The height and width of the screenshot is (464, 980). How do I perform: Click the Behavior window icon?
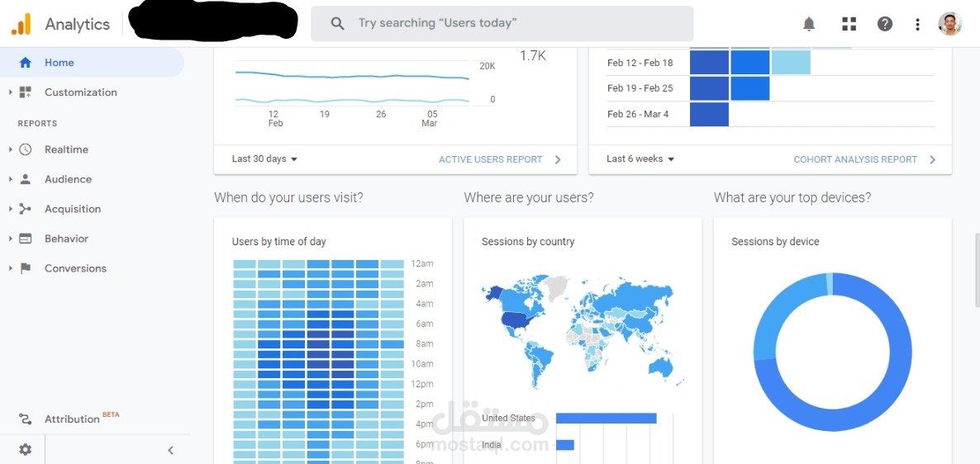pos(25,239)
